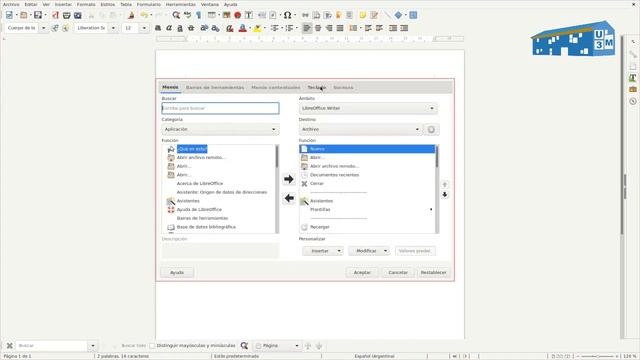Viewport: 640px width, 360px height.
Task: Click the Insert Hyperlink icon
Action: [305, 15]
